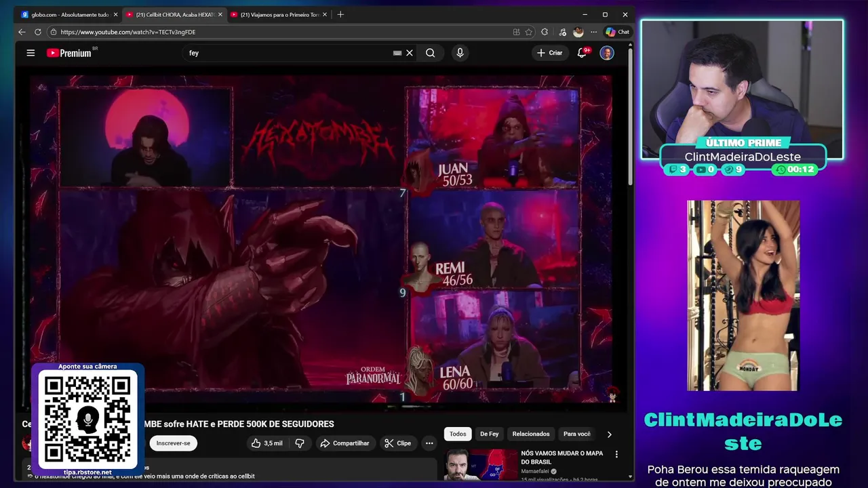
Task: Close the globo.com tab
Action: click(115, 14)
